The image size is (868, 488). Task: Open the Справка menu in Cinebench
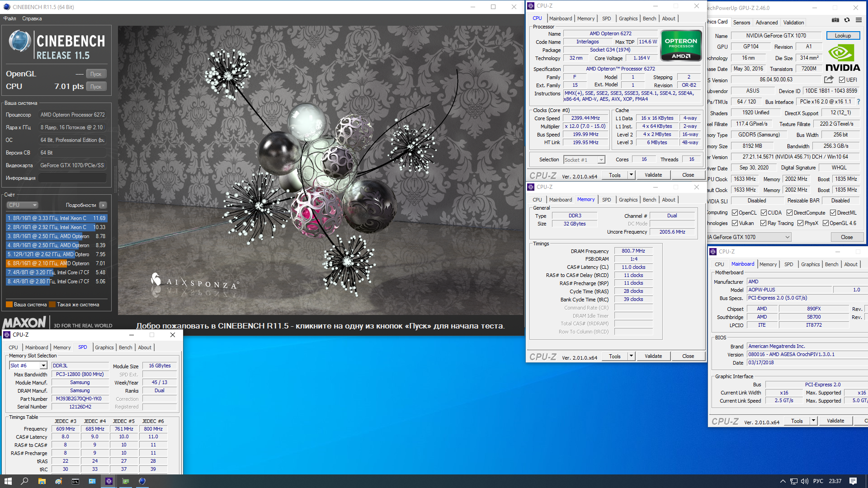click(32, 19)
